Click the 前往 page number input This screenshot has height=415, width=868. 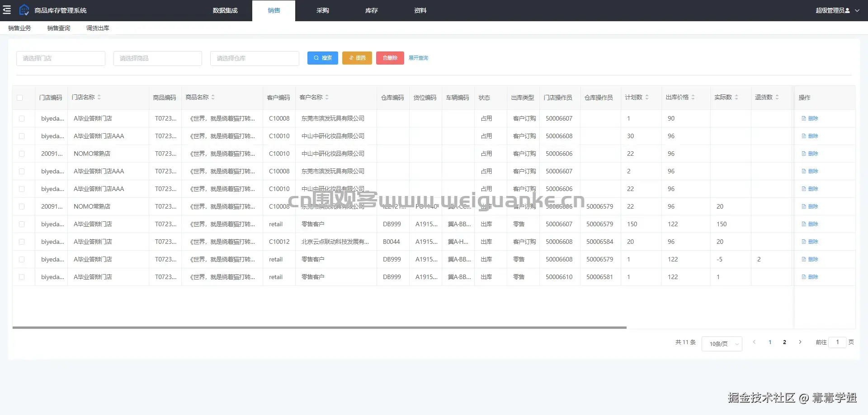coord(837,342)
